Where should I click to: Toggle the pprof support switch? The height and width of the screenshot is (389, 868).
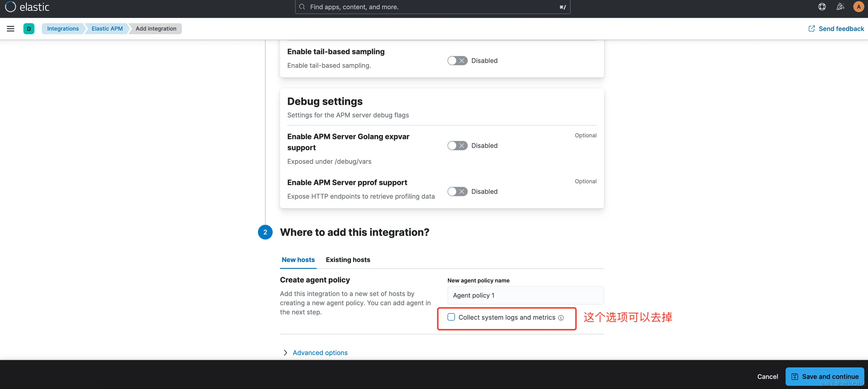pyautogui.click(x=457, y=192)
